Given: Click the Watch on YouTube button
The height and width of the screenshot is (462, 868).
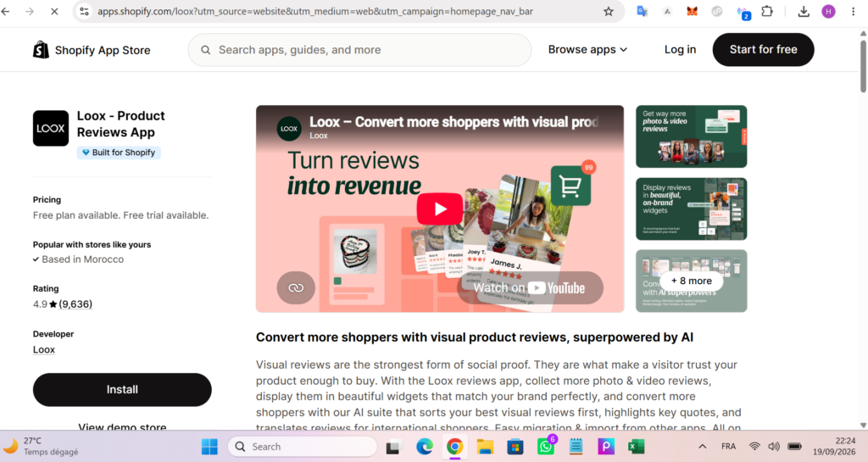Looking at the screenshot, I should [529, 287].
